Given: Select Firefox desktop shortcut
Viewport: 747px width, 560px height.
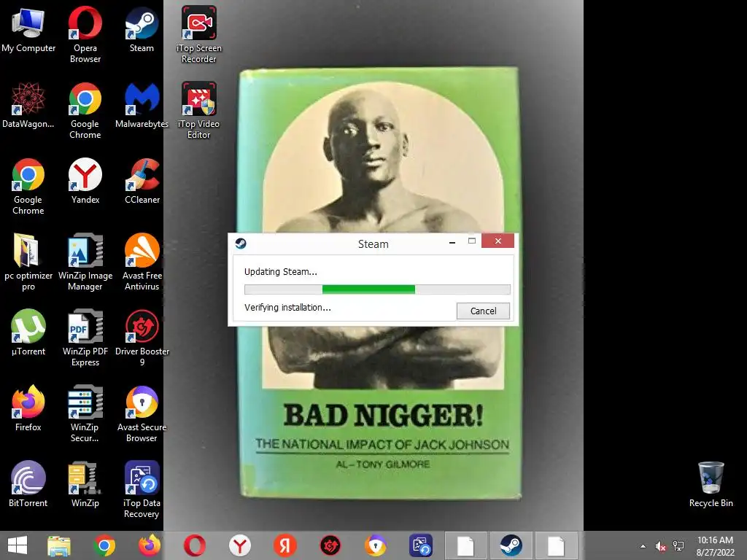Looking at the screenshot, I should click(x=28, y=408).
